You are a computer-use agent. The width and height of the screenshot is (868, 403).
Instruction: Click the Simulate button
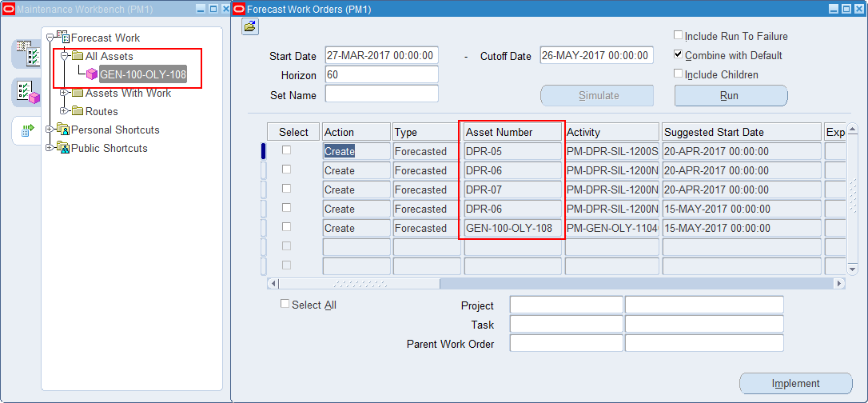click(597, 95)
